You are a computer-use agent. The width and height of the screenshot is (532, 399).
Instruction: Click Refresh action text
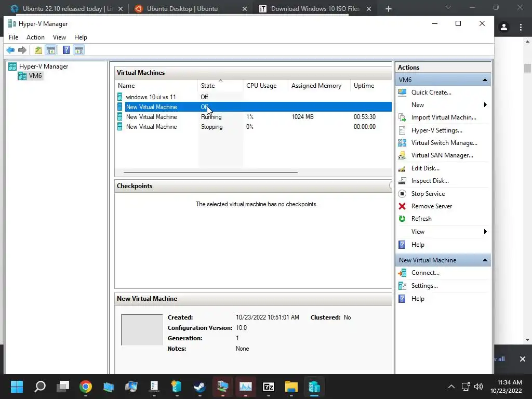[x=421, y=219]
